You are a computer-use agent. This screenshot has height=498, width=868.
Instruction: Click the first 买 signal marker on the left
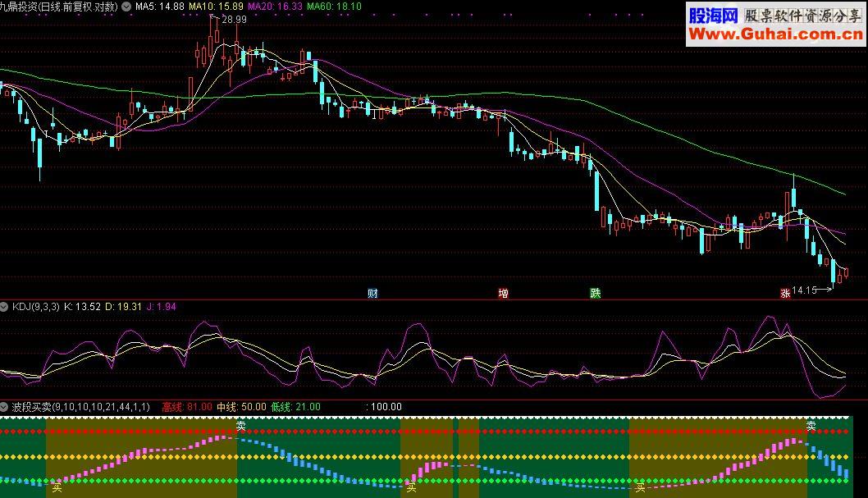tap(57, 488)
